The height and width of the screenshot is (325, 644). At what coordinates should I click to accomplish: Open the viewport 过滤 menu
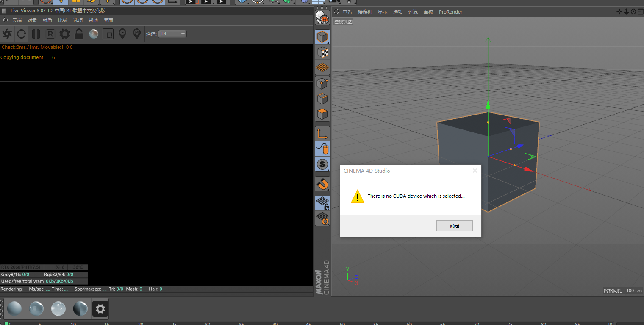click(x=413, y=12)
